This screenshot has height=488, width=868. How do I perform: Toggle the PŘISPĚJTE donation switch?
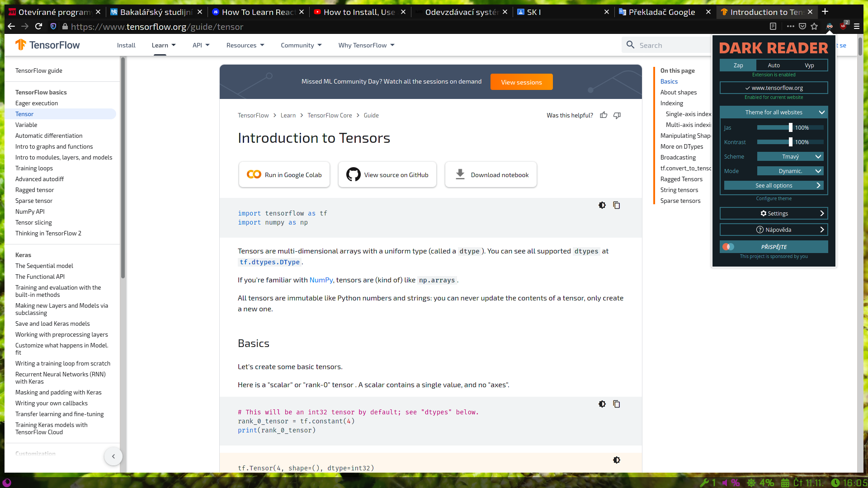(729, 247)
